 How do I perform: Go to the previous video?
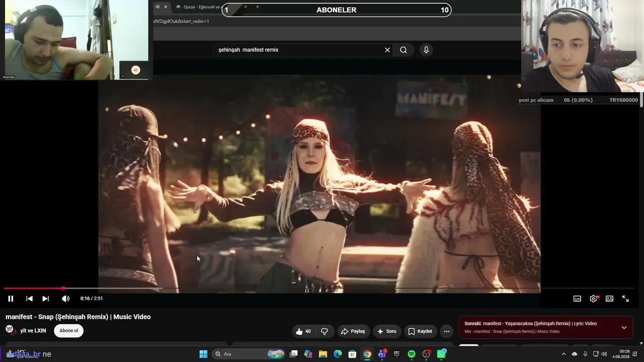click(x=29, y=299)
